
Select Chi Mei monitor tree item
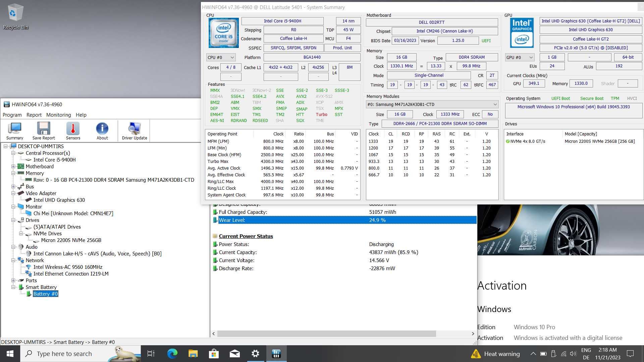click(73, 214)
